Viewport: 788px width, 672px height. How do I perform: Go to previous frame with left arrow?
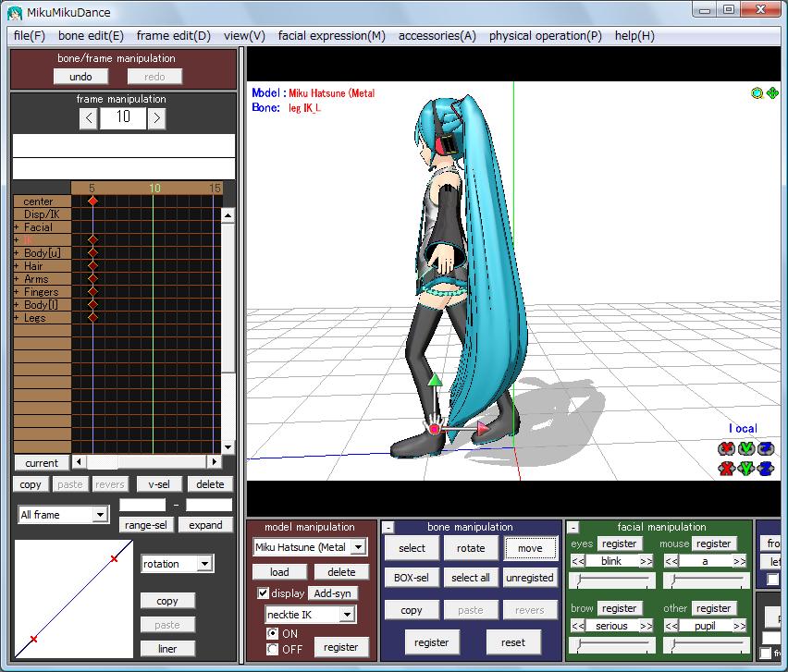point(89,118)
